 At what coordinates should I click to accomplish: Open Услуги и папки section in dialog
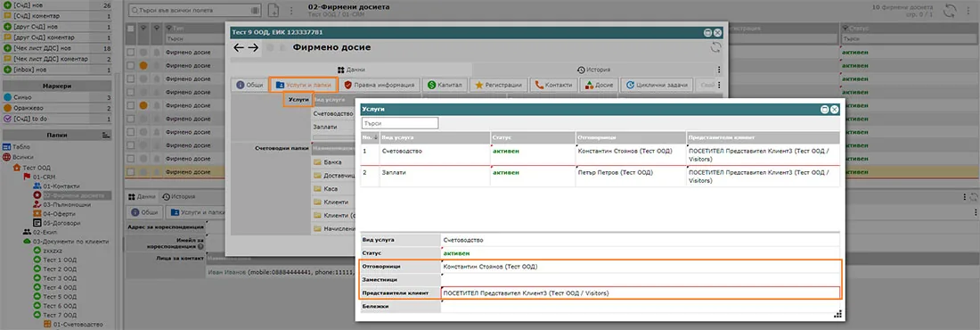click(304, 85)
